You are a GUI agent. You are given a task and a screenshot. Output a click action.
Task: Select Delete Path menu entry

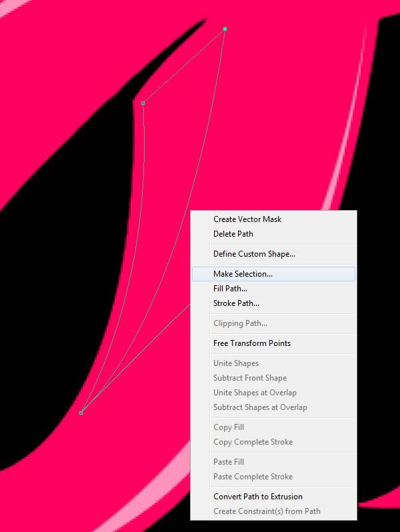point(273,234)
